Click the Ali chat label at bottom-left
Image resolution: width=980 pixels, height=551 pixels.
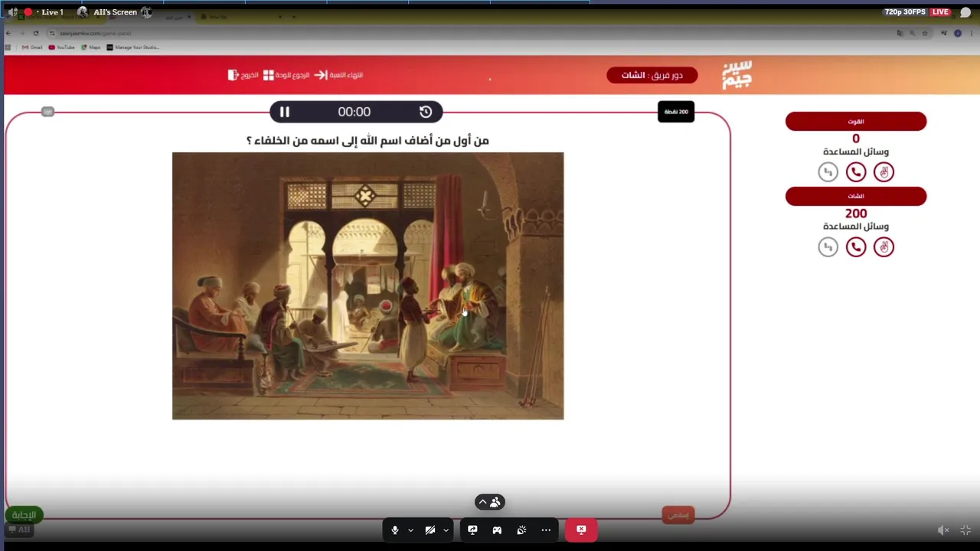pyautogui.click(x=20, y=530)
